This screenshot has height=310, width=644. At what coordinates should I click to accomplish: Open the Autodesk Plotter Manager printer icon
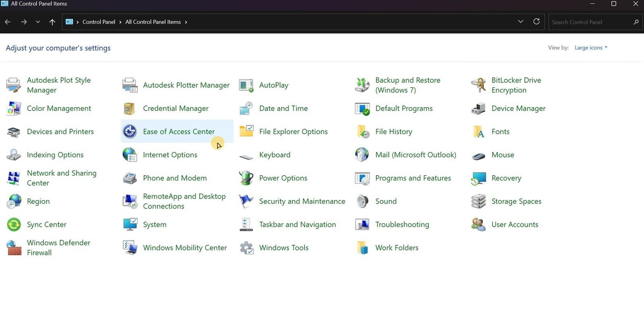pos(130,85)
